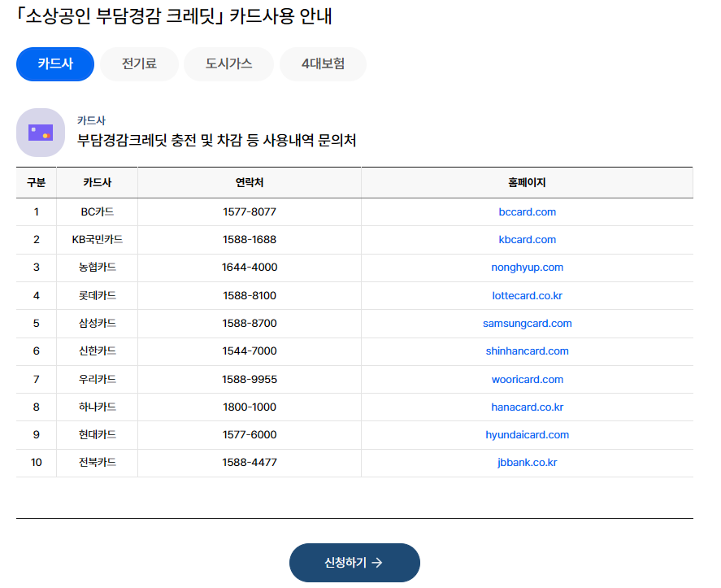
Task: Follow the hanacard.co.kr link
Action: (x=527, y=407)
